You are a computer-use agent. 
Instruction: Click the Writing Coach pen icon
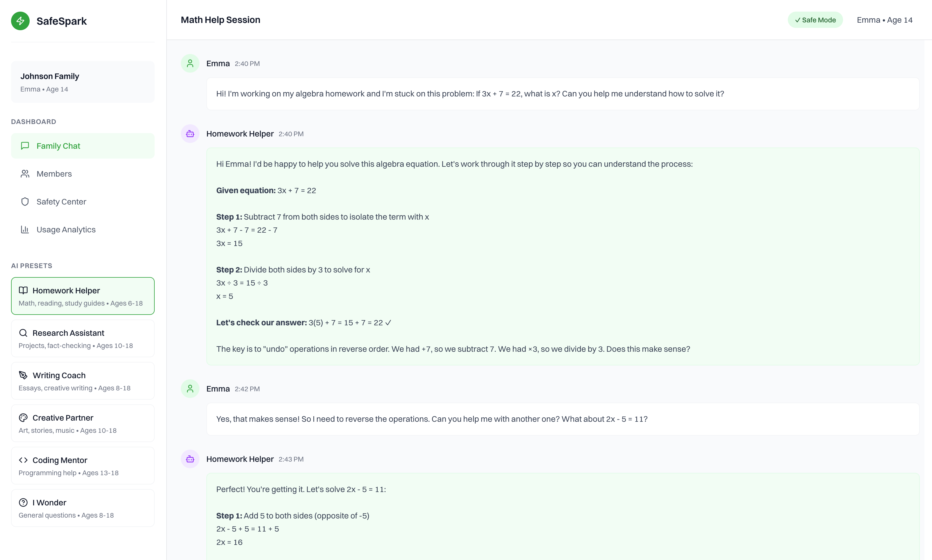tap(24, 375)
